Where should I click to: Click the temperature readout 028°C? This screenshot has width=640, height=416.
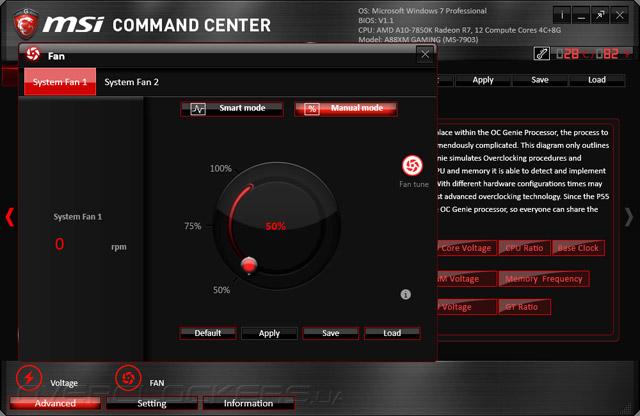(573, 54)
